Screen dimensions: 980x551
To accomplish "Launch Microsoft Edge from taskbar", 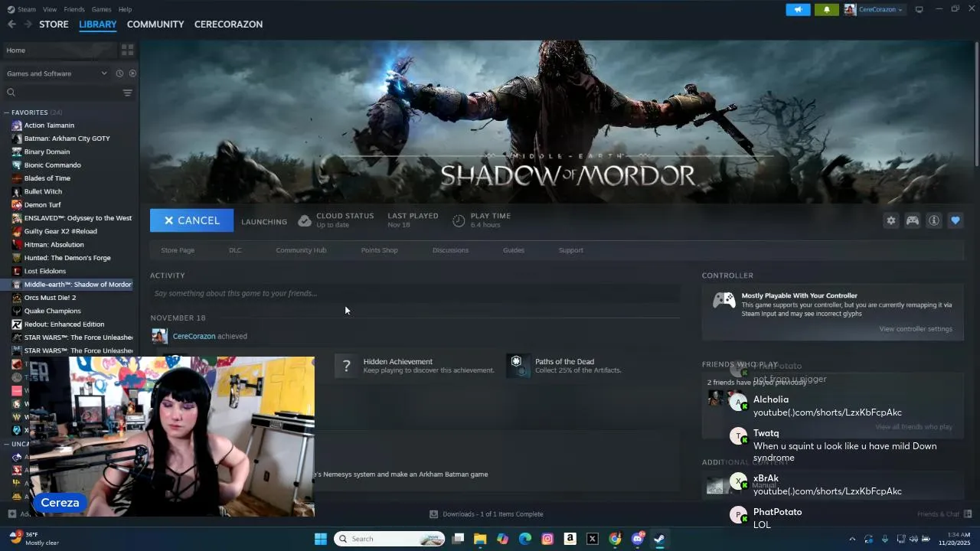I will (x=525, y=539).
